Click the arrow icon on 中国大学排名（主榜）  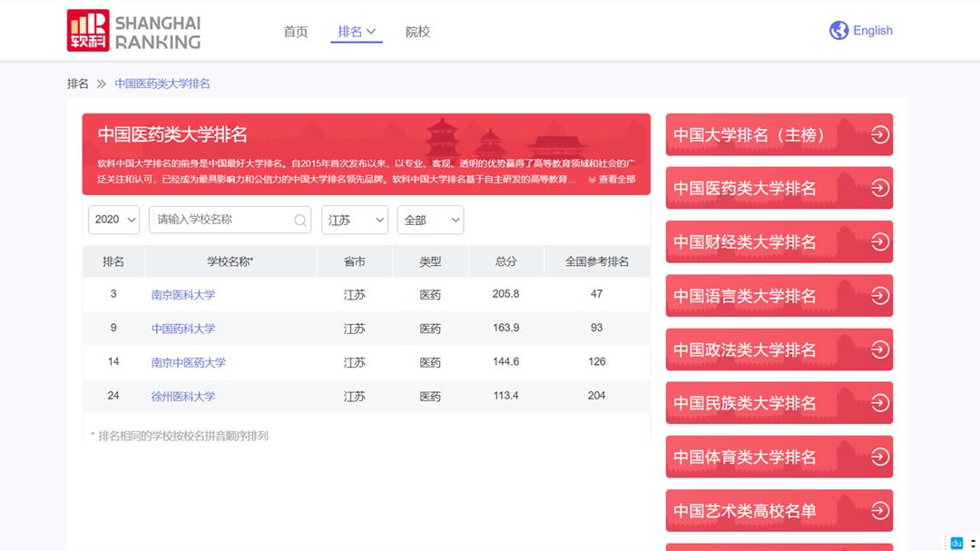click(877, 133)
